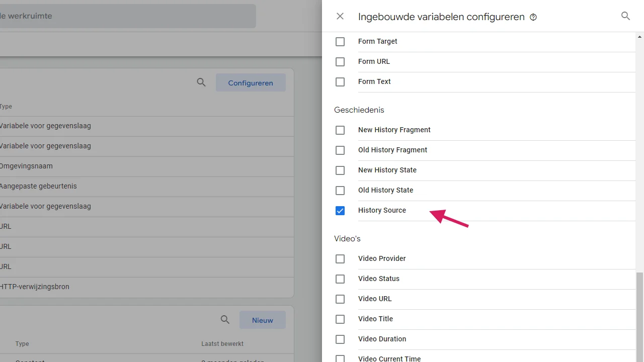Search within the built-in variables panel
Screen dimensions: 644x362
point(625,16)
